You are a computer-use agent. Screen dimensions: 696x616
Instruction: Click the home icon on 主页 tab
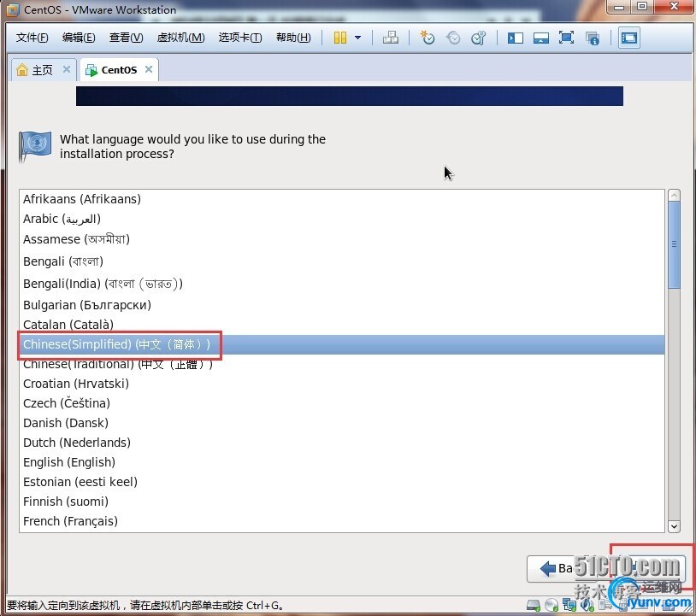22,69
